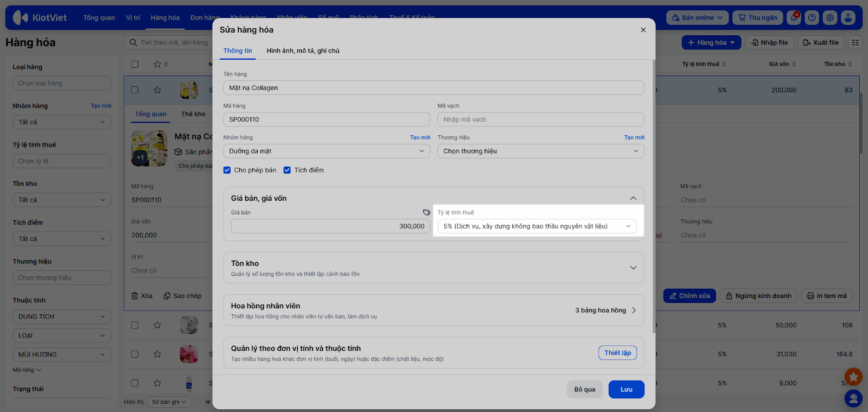Click the column display list icon
Screen dimensions: 868x412
856,42
